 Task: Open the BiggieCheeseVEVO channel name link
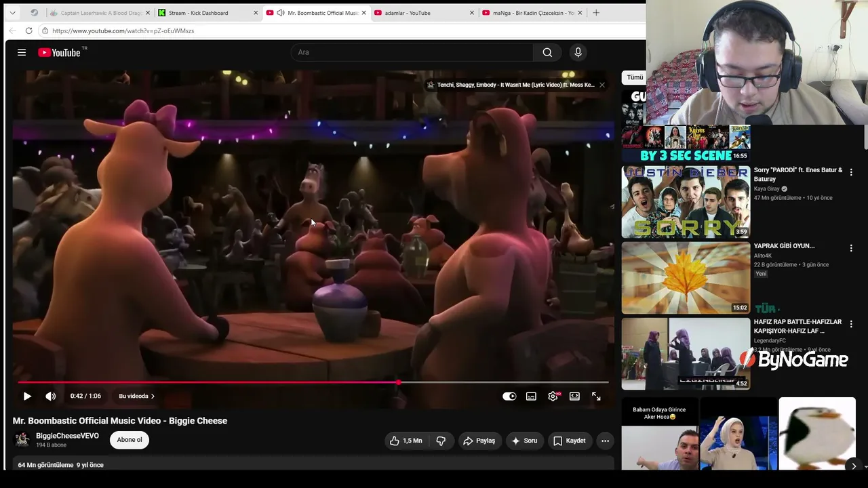(67, 436)
